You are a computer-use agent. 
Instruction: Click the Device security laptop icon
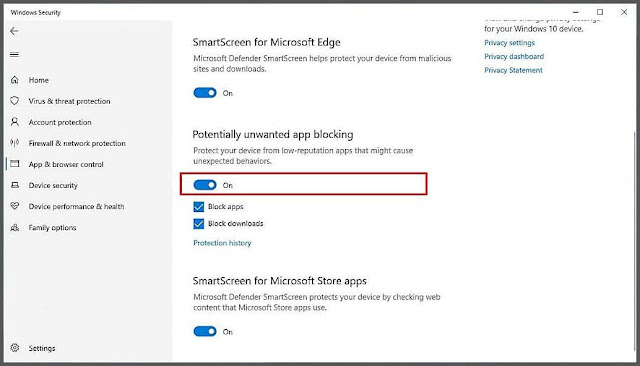pyautogui.click(x=15, y=185)
